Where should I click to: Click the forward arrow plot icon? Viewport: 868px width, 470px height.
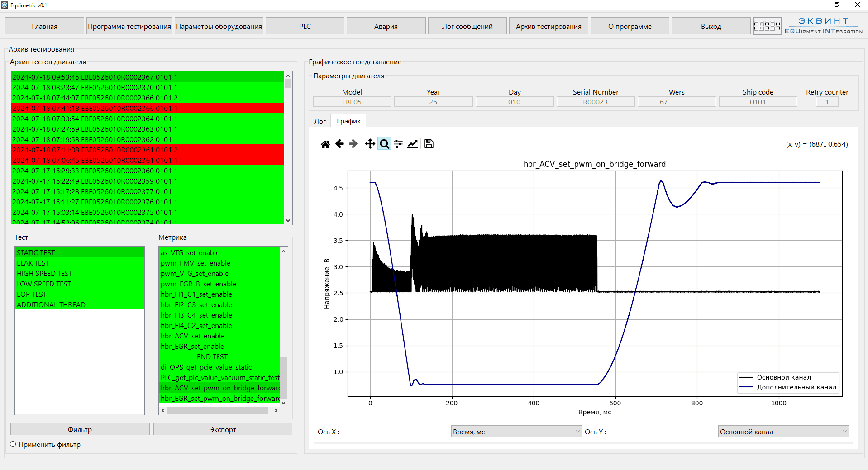[353, 144]
